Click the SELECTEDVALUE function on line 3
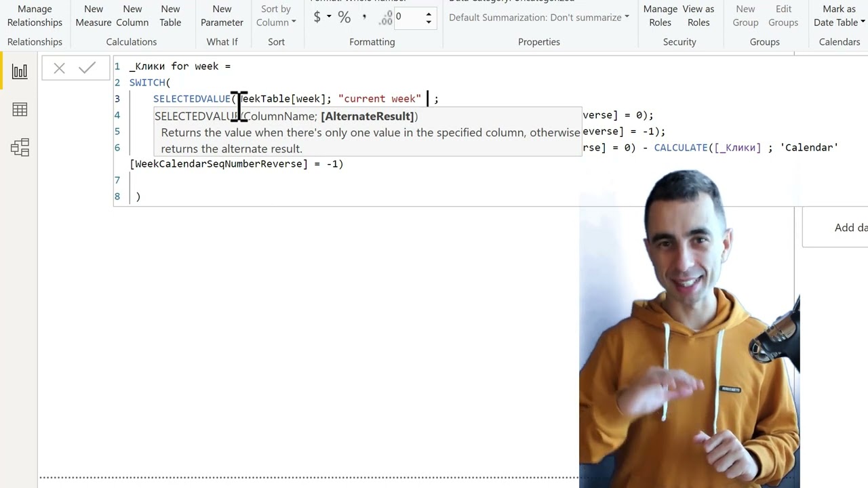 coord(192,99)
